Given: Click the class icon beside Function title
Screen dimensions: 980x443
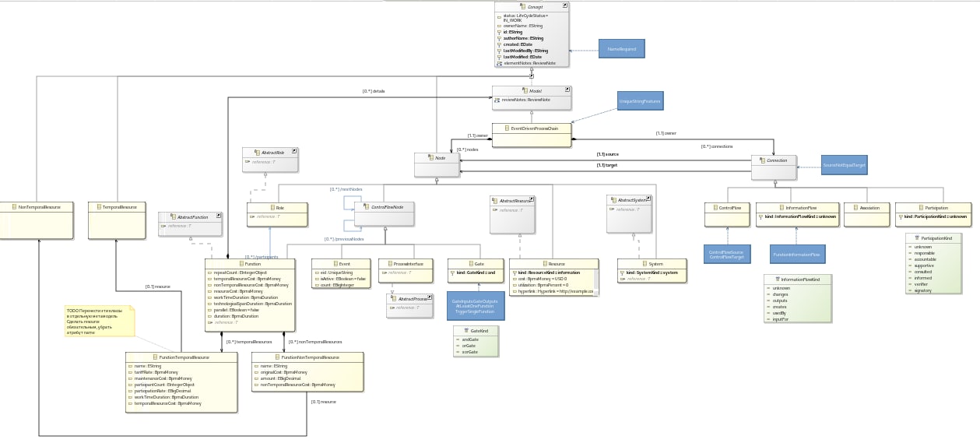Looking at the screenshot, I should pyautogui.click(x=241, y=264).
